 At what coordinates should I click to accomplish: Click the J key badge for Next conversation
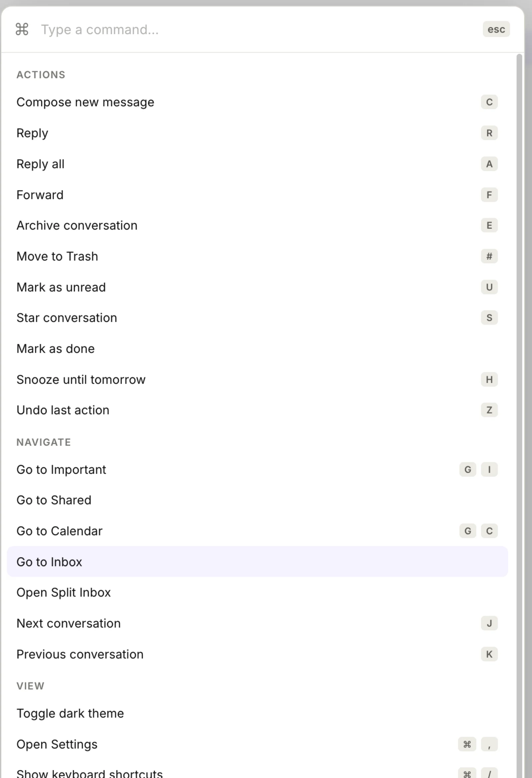click(x=489, y=623)
